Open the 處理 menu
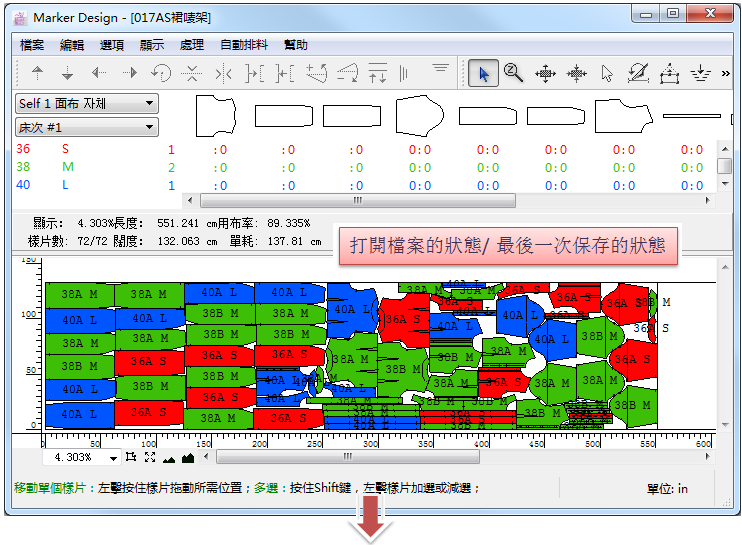Viewport: 742px width, 545px height. click(x=192, y=45)
